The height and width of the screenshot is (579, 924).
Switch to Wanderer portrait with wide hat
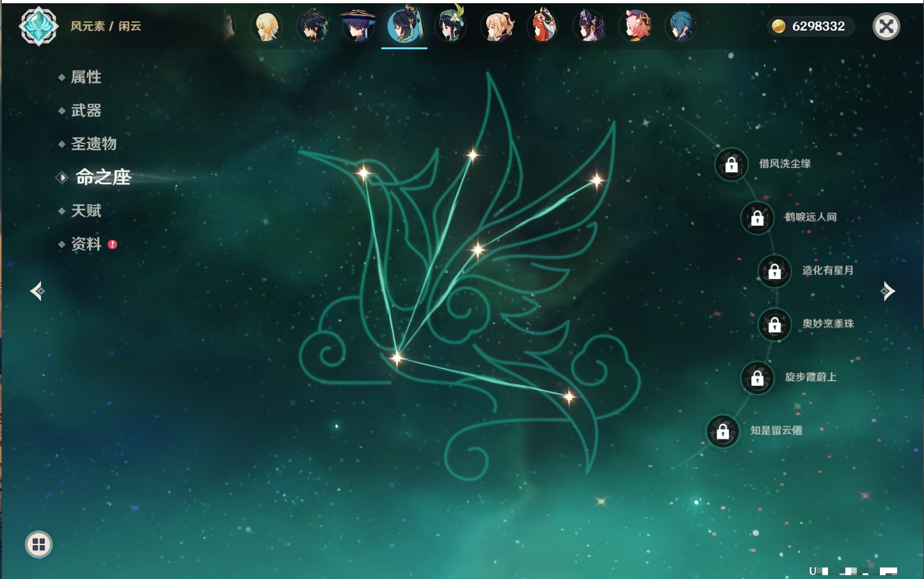(x=358, y=27)
